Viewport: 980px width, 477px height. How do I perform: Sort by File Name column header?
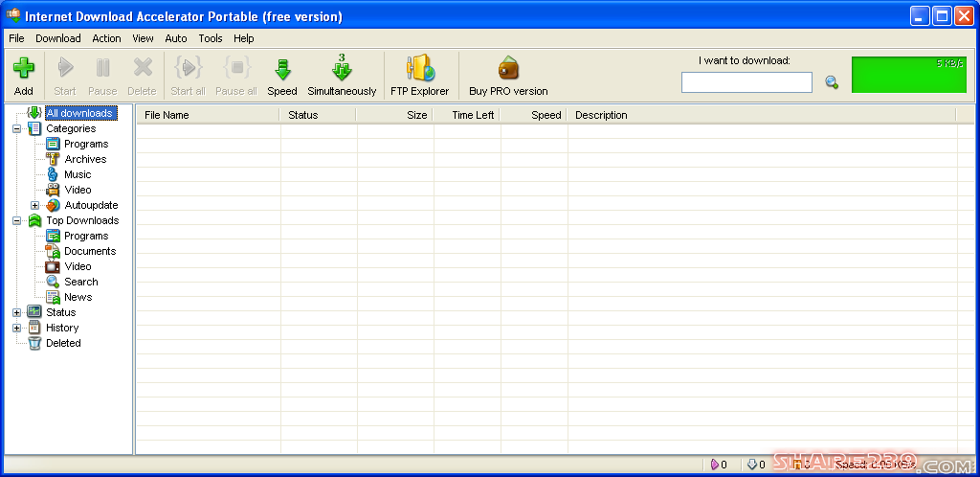(x=208, y=115)
